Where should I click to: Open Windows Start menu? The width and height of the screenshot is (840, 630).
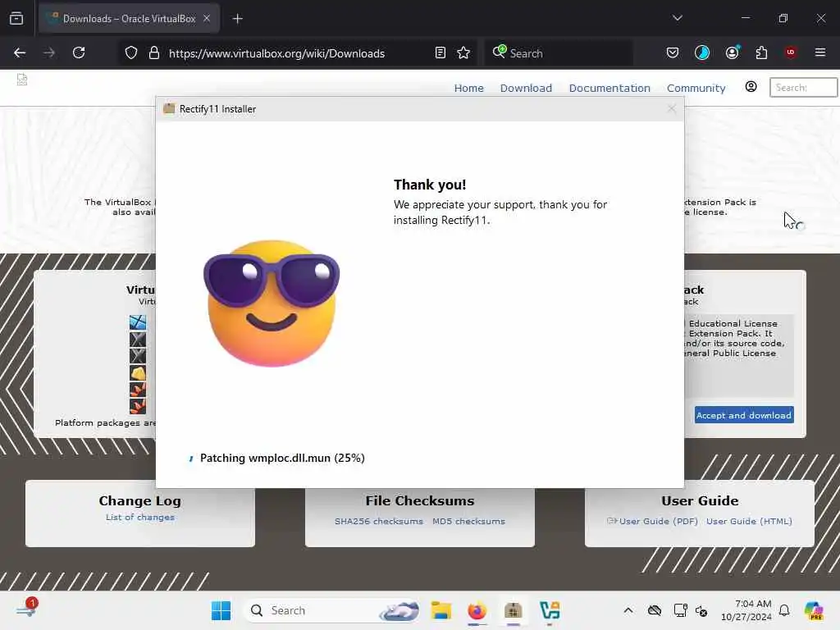point(221,610)
